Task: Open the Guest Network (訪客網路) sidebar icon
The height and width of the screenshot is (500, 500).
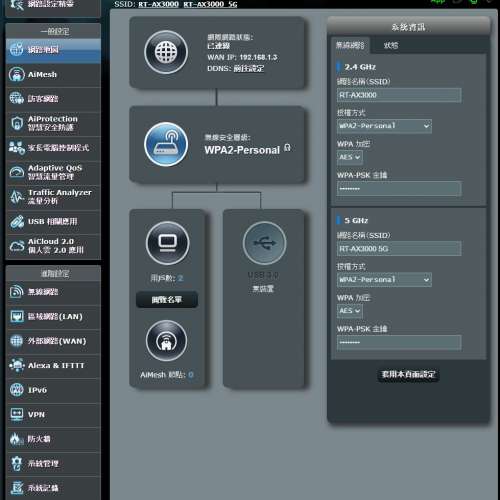Action: (17, 99)
